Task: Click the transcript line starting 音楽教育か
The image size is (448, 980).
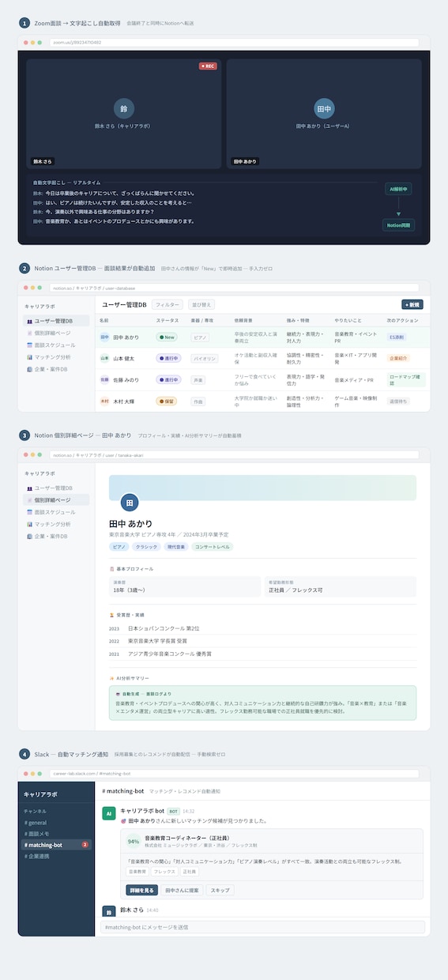Action: pyautogui.click(x=114, y=221)
